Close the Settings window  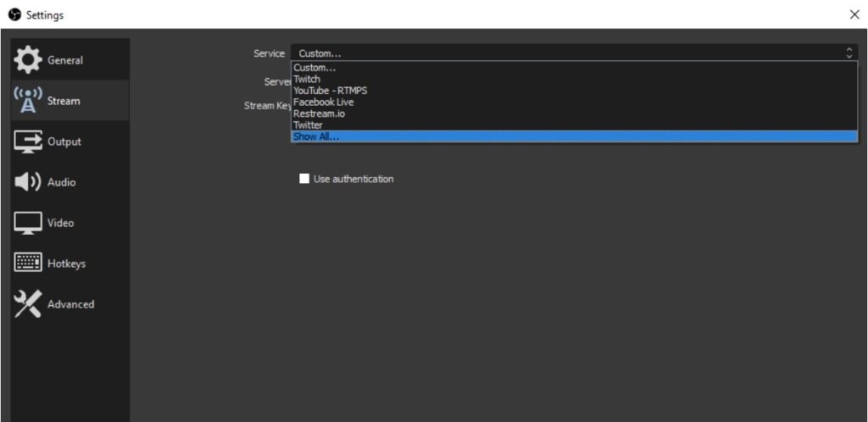pos(854,15)
